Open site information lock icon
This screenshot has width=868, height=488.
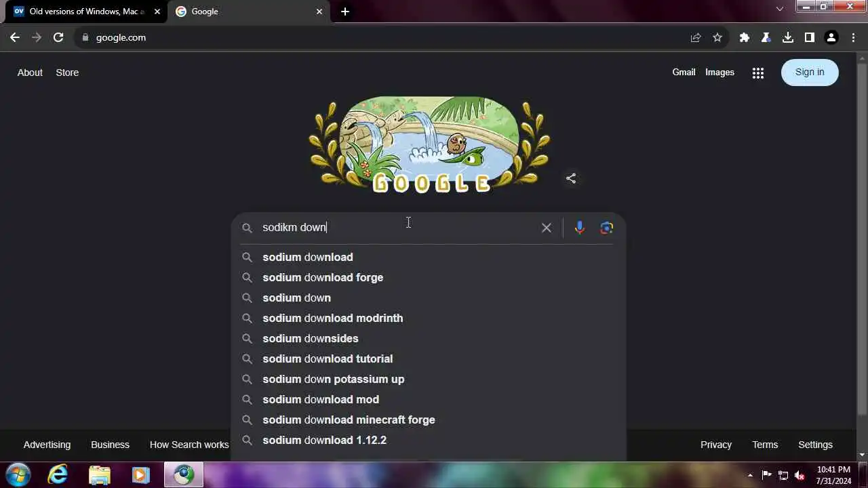click(x=85, y=37)
